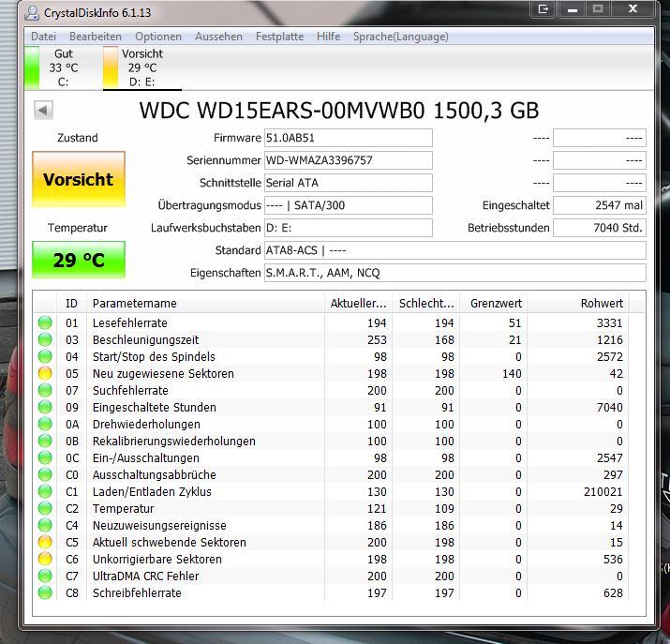Click green status icon for Neuzuweisungsereignisse
The width and height of the screenshot is (670, 644).
pos(45,525)
